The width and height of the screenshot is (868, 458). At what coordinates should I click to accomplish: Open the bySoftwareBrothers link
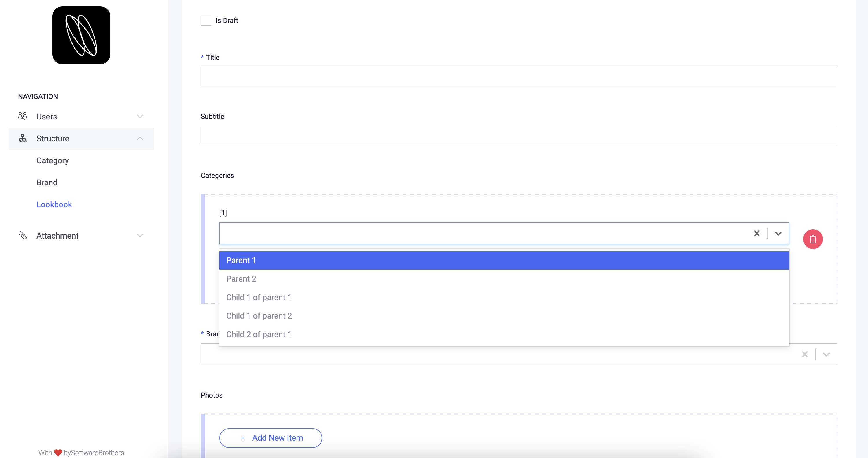coord(93,453)
